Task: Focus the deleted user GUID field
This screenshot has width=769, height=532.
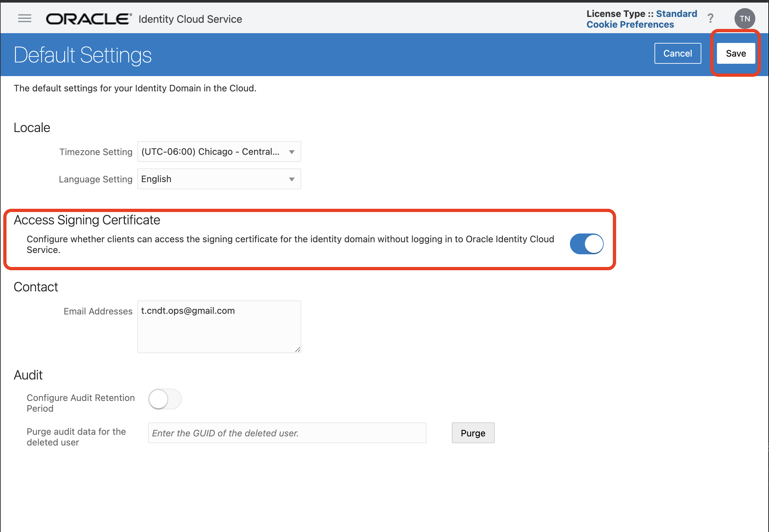Action: [x=287, y=433]
